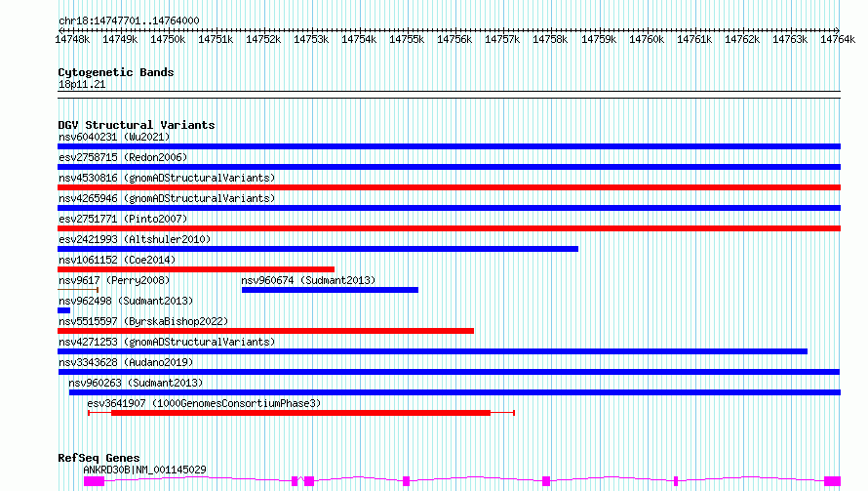868x491 pixels.
Task: Click the blue bar under esv2758715
Action: 449,167
